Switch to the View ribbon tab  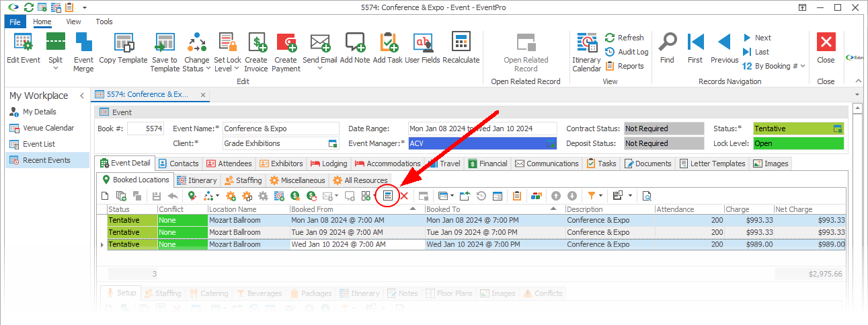pyautogui.click(x=73, y=22)
